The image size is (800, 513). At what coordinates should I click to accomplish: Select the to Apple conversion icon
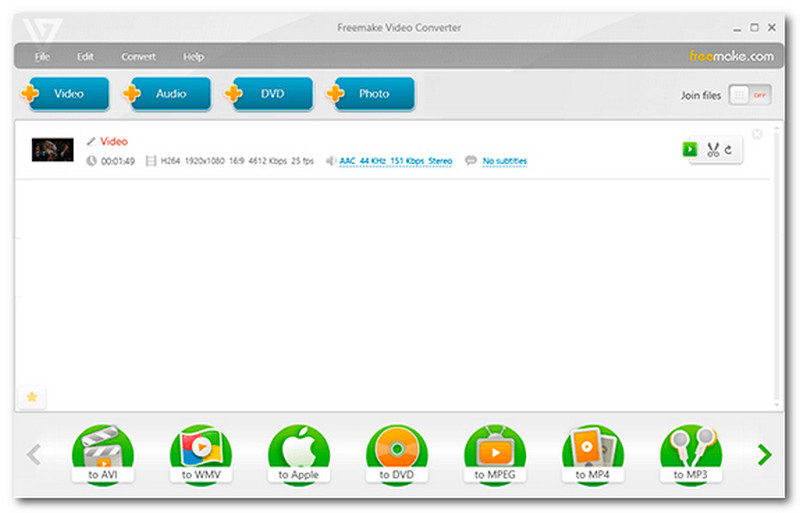pos(299,454)
